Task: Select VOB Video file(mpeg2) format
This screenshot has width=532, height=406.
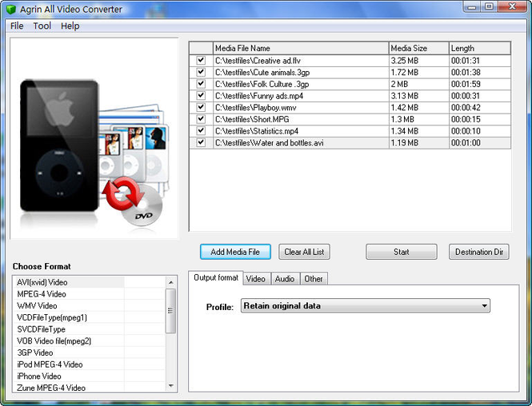Action: pos(89,341)
